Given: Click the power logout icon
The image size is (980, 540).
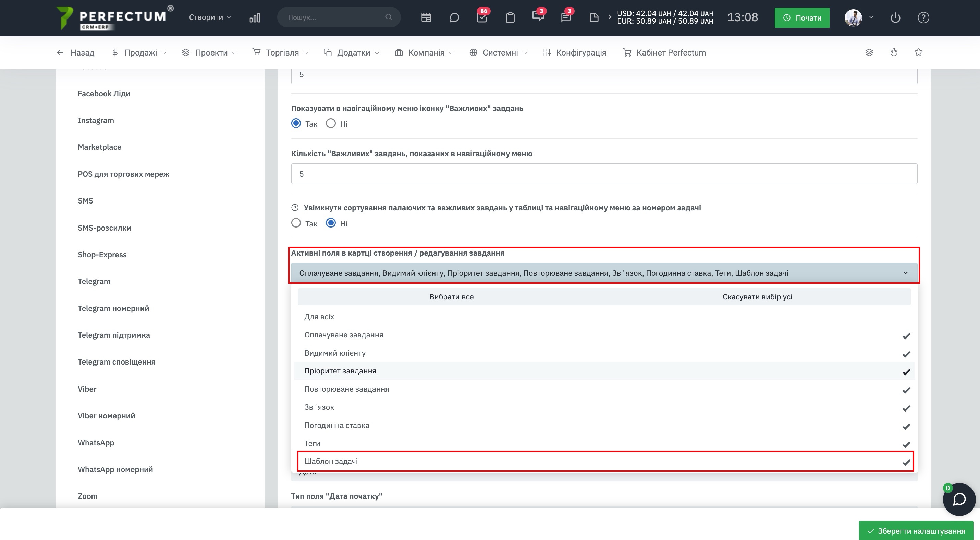Looking at the screenshot, I should (895, 17).
